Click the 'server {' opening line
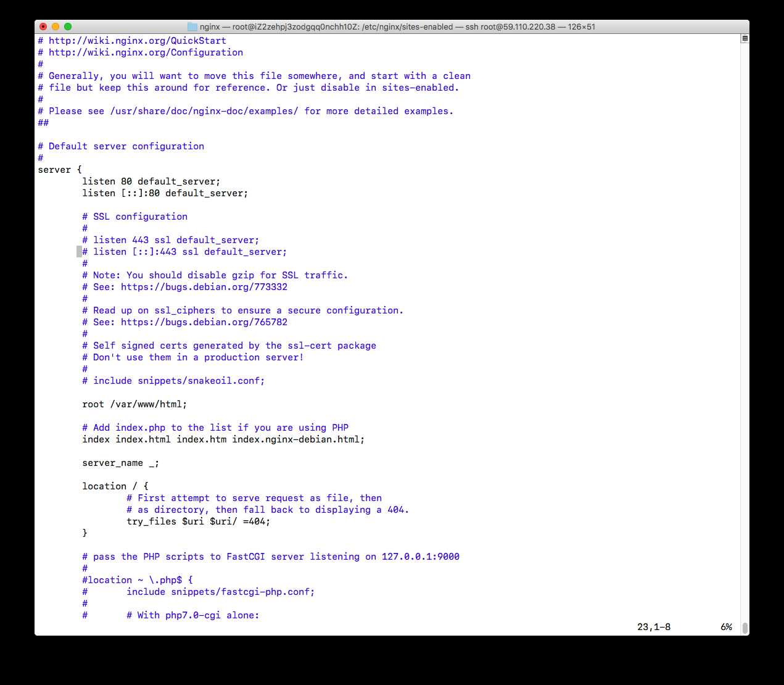The height and width of the screenshot is (685, 784). (x=60, y=170)
